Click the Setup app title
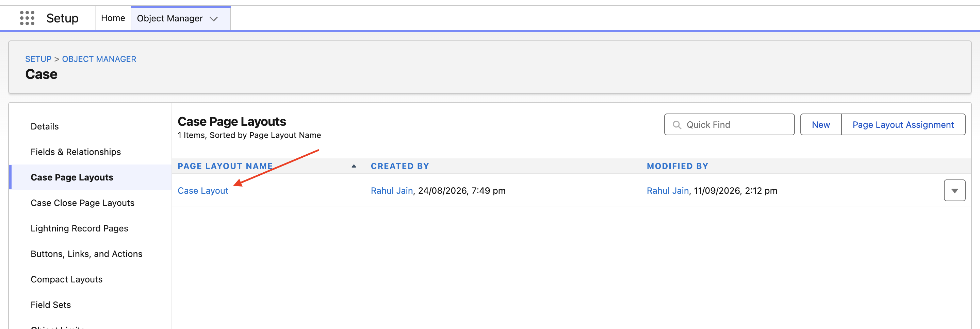The image size is (980, 329). [x=62, y=18]
